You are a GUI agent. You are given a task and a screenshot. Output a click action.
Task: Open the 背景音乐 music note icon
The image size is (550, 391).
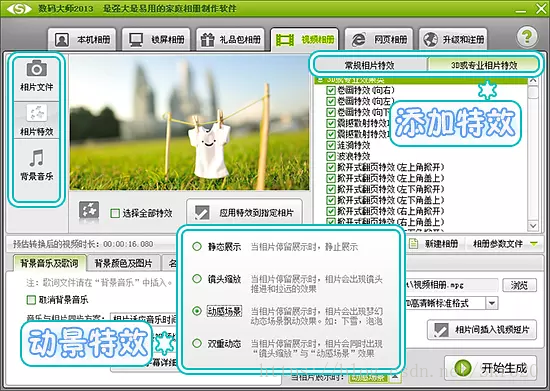tap(36, 158)
